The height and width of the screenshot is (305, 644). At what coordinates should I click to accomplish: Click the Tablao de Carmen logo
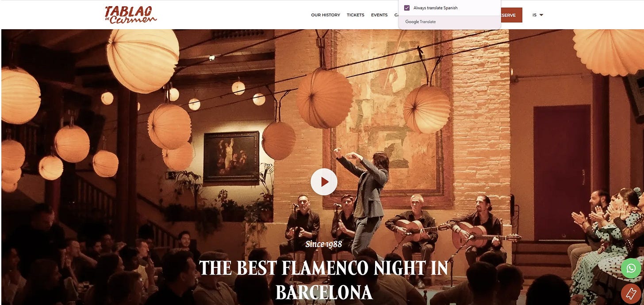[x=131, y=14]
